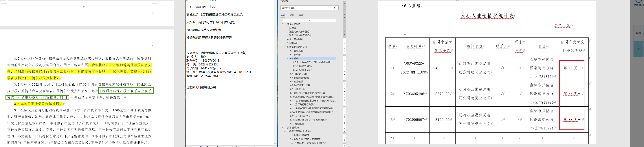The width and height of the screenshot is (644, 147).
Task: Click the amount cell 8370.00
Action: (x=443, y=94)
